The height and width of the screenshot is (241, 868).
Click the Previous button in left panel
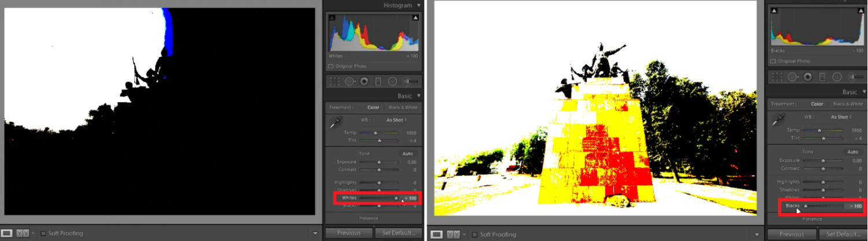coord(349,233)
